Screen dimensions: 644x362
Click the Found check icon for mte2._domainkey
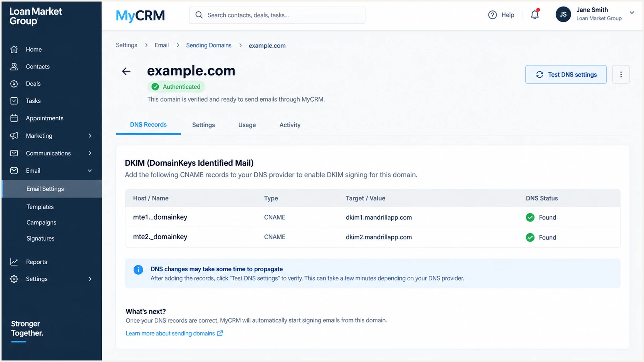530,237
